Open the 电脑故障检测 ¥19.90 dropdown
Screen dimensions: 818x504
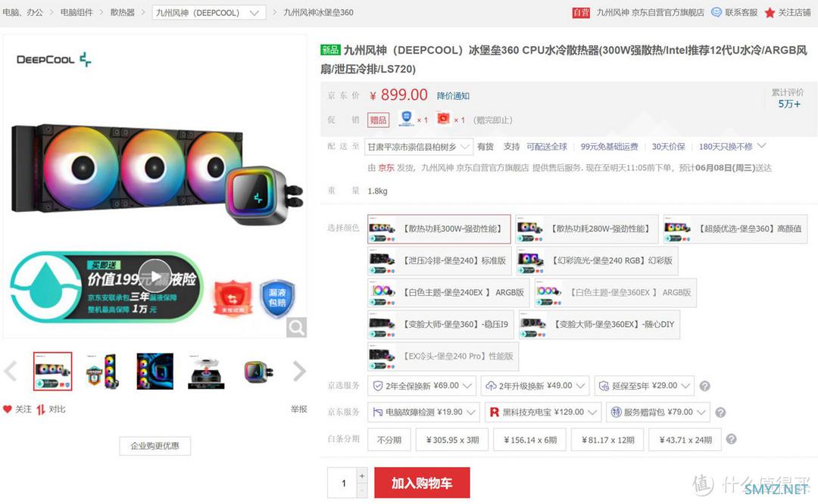tap(423, 412)
